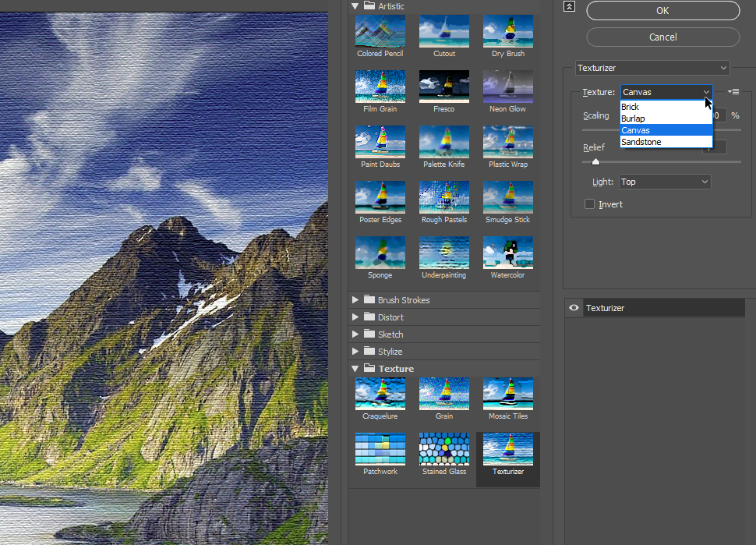Viewport: 756px width, 545px height.
Task: Select the Mosaic Tiles filter
Action: tap(507, 394)
